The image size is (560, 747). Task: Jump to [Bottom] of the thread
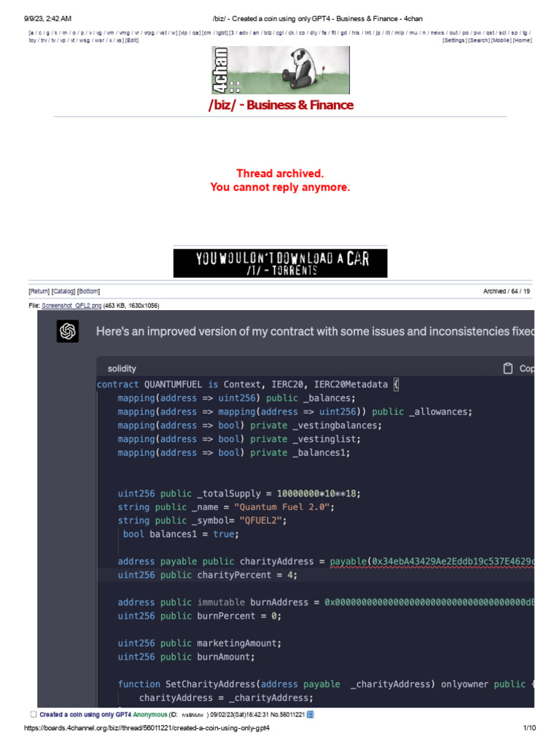[x=88, y=291]
